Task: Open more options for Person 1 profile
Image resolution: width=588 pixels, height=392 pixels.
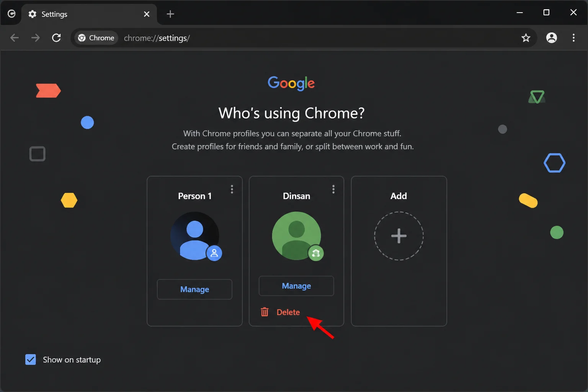Action: (x=232, y=189)
